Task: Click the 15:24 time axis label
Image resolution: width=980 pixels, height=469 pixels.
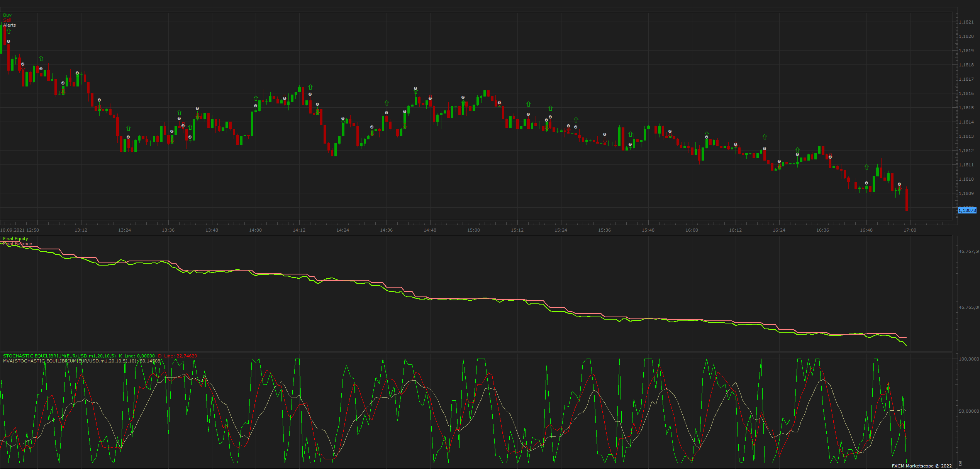Action: click(561, 230)
